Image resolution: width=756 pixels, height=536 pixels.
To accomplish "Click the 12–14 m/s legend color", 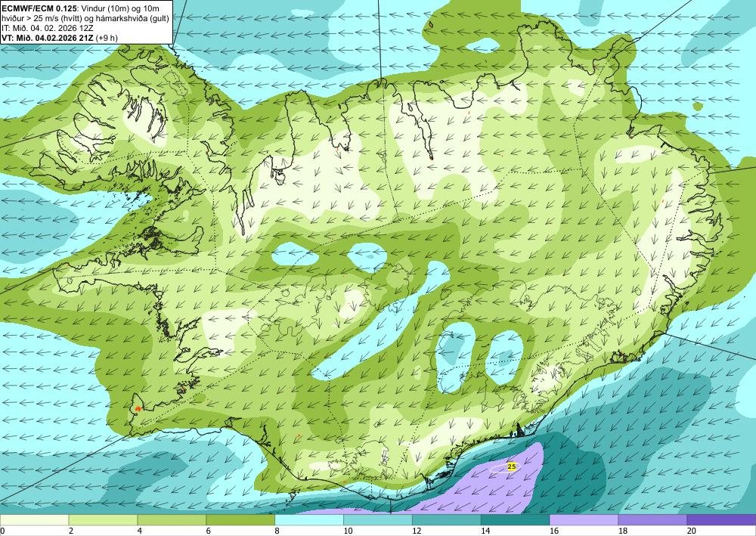I will point(447,519).
